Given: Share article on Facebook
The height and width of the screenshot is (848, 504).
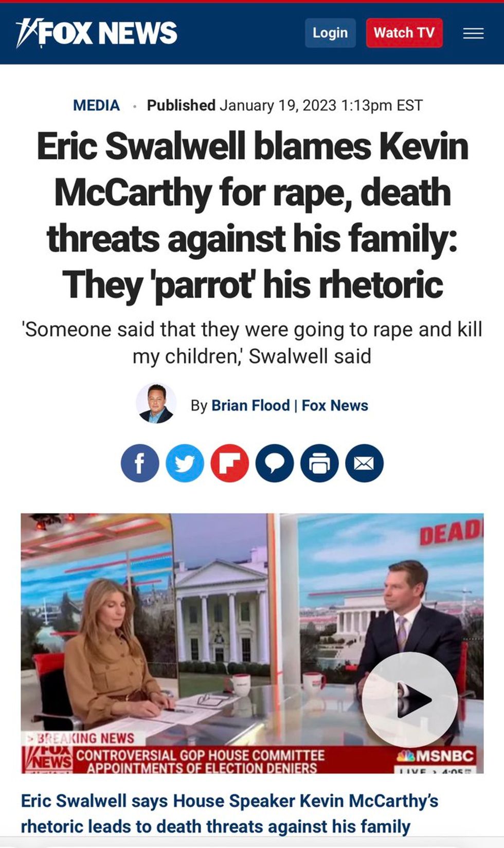Looking at the screenshot, I should coord(140,463).
